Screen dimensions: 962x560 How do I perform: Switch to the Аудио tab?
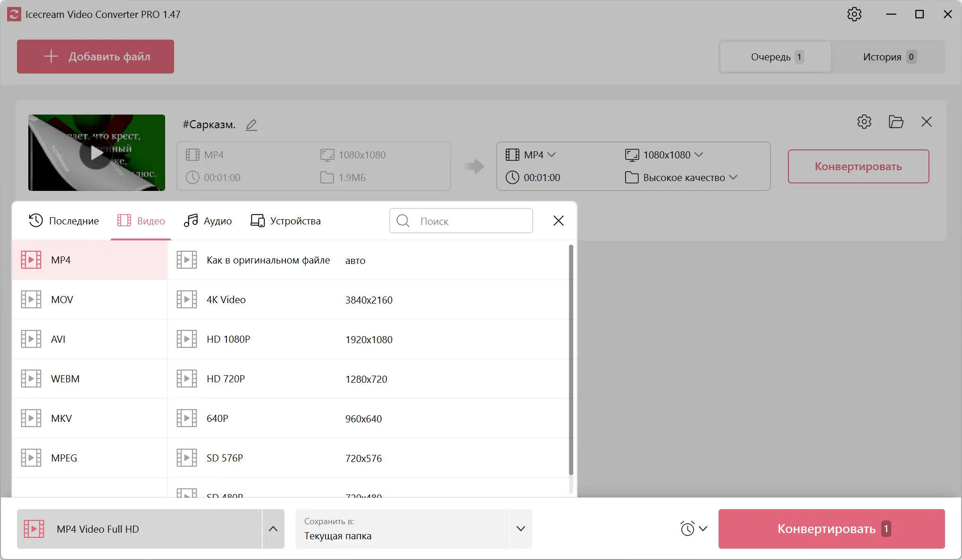(x=208, y=221)
